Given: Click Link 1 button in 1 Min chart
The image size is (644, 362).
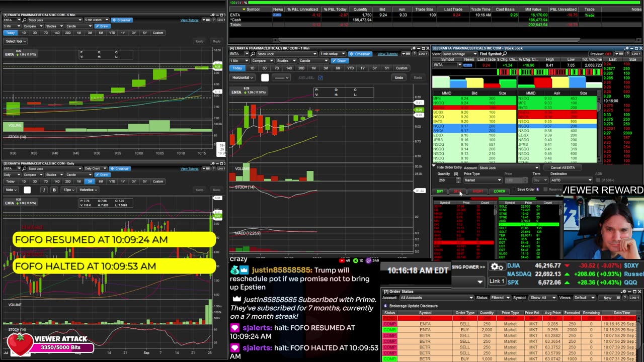Looking at the screenshot, I should point(423,54).
